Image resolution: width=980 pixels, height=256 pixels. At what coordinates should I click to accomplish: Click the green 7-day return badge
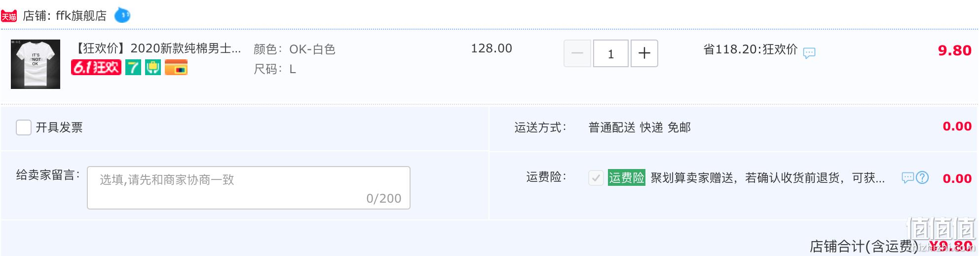(133, 67)
